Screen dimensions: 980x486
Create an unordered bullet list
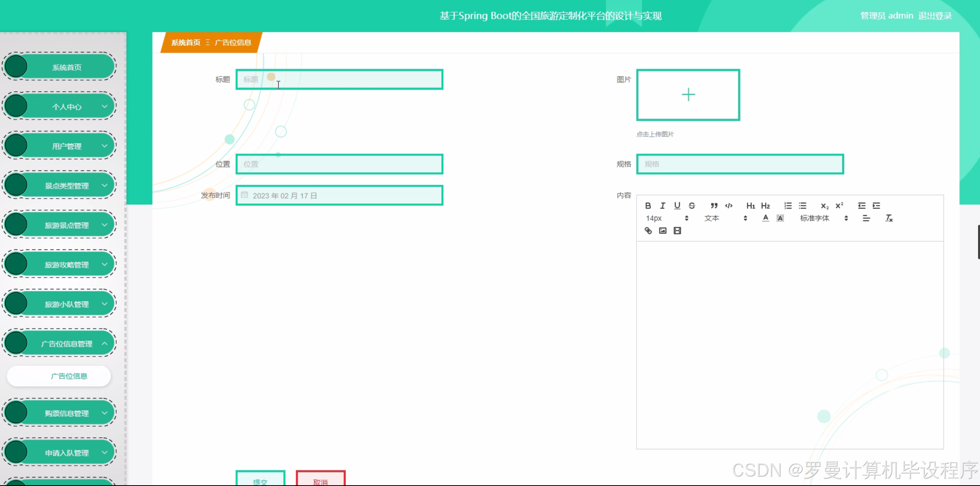[x=802, y=206]
